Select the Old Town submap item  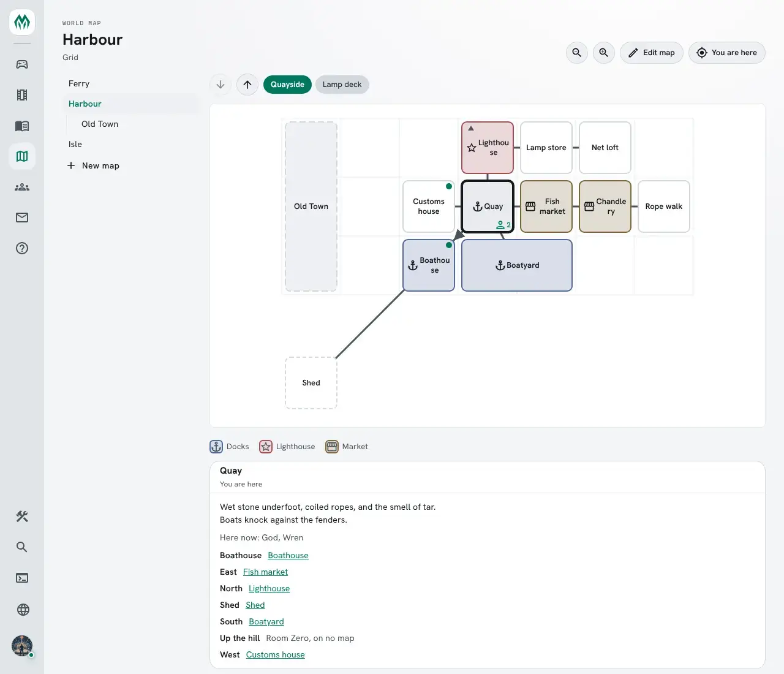click(100, 124)
